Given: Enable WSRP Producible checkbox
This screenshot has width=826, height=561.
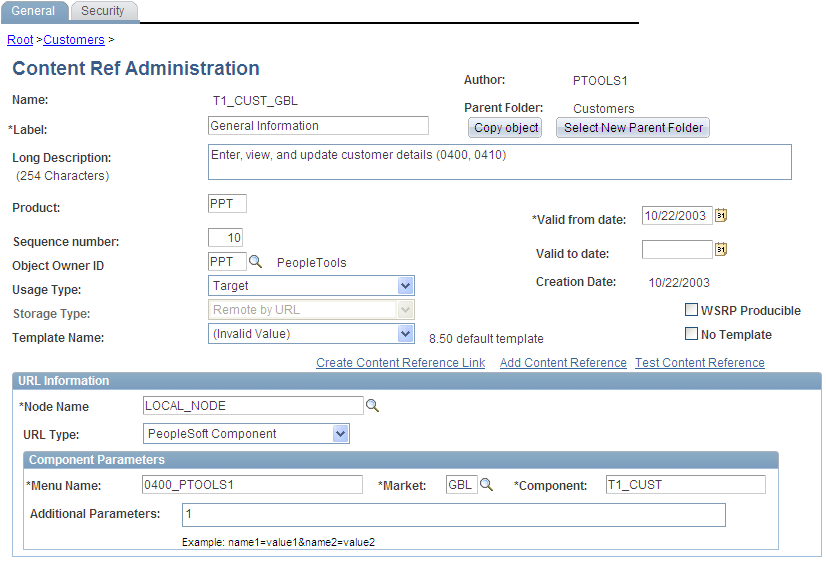Looking at the screenshot, I should point(691,310).
